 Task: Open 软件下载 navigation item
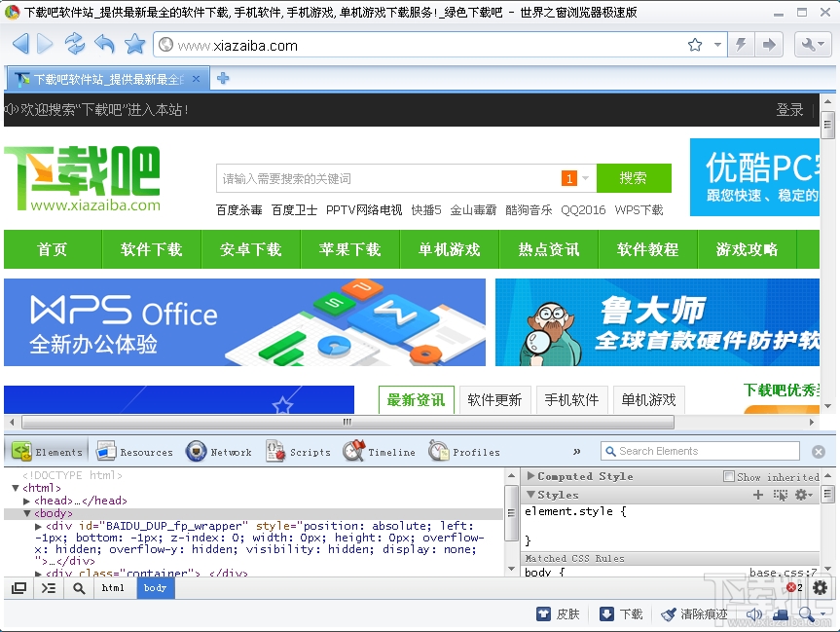(x=152, y=249)
